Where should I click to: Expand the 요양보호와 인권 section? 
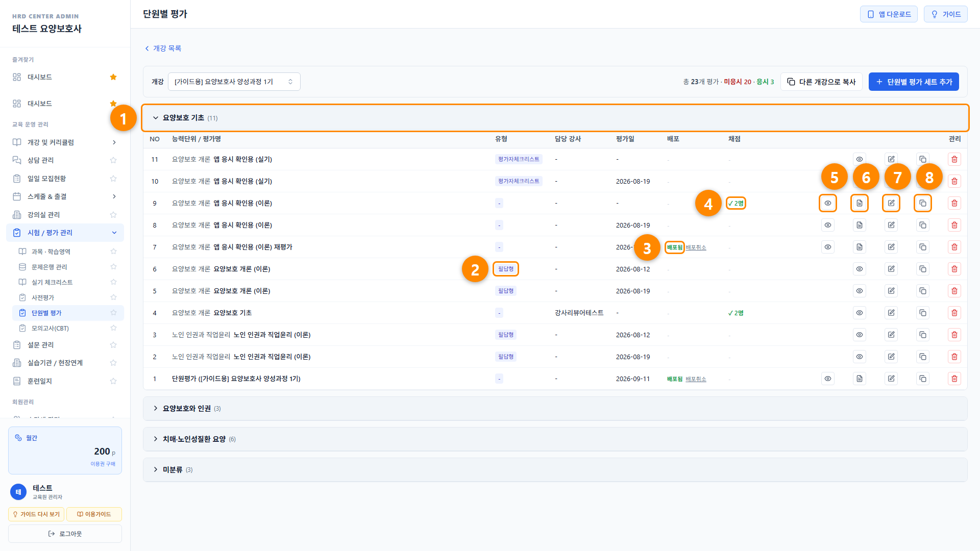point(555,409)
